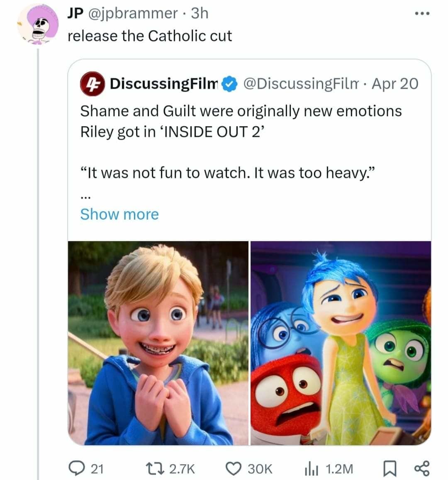This screenshot has width=448, height=480.
Task: Click the @jpbrammer username
Action: (x=130, y=13)
